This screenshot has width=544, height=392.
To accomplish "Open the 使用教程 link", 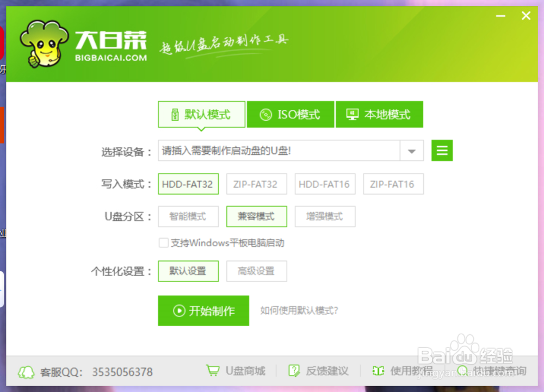I will 411,371.
